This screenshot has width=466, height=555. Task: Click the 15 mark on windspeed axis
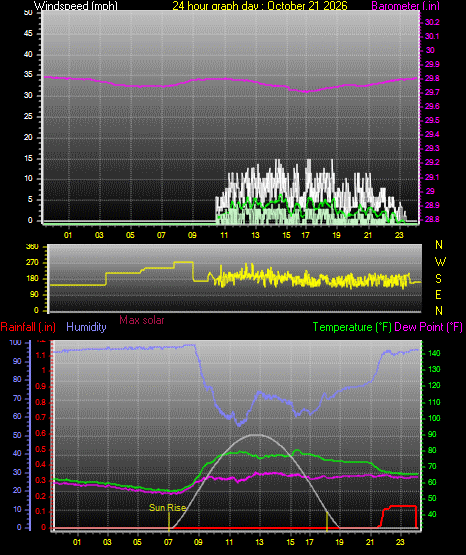(28, 158)
